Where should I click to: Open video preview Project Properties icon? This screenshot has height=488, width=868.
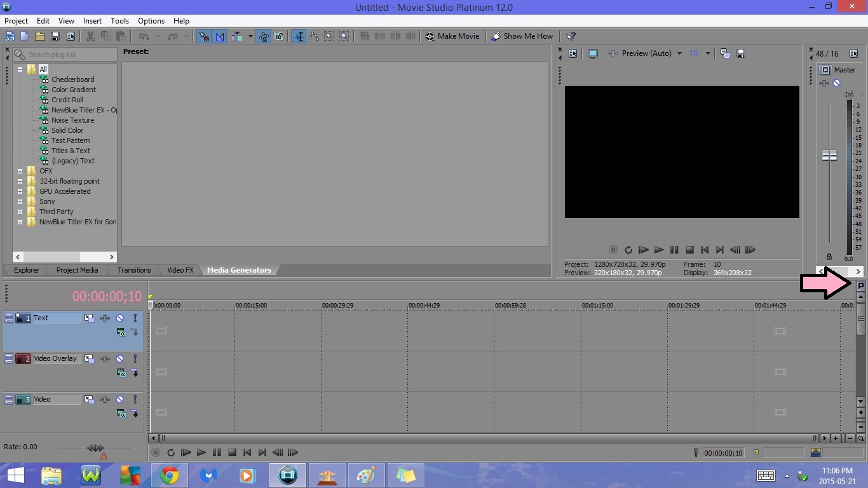573,53
